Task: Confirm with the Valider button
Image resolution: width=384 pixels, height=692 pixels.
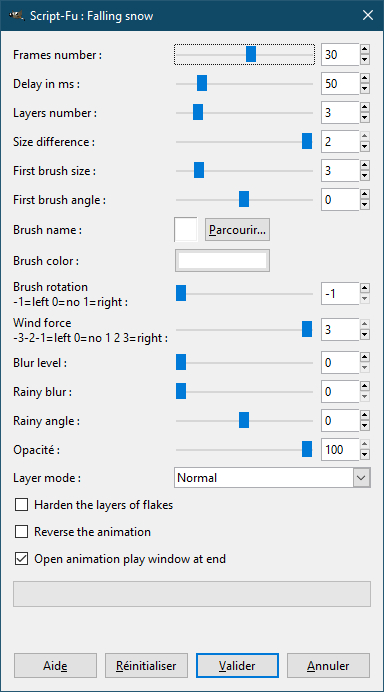Action: [x=237, y=665]
